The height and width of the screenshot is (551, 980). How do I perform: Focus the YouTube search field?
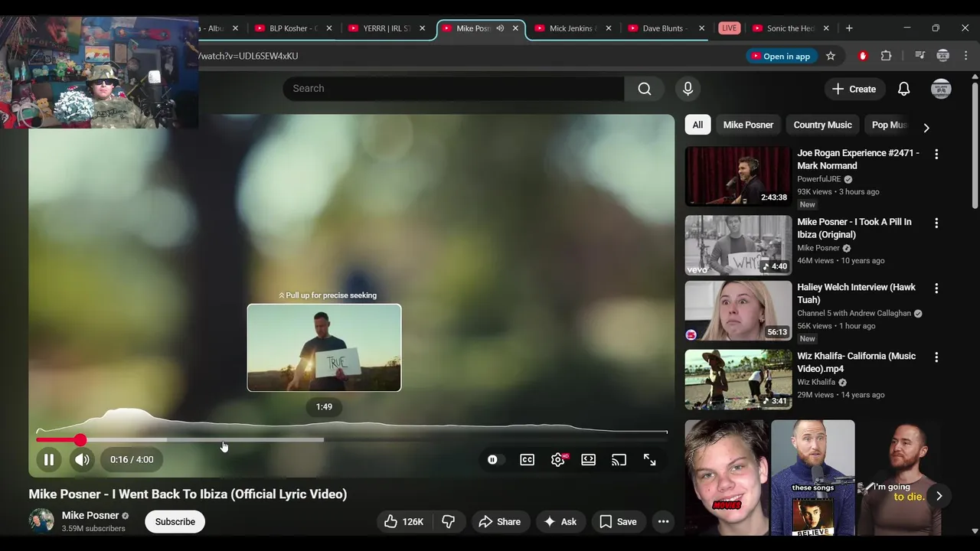(453, 89)
